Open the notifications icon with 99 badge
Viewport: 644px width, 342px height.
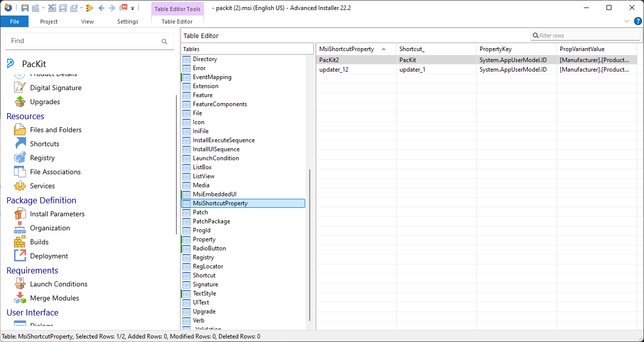point(123,8)
